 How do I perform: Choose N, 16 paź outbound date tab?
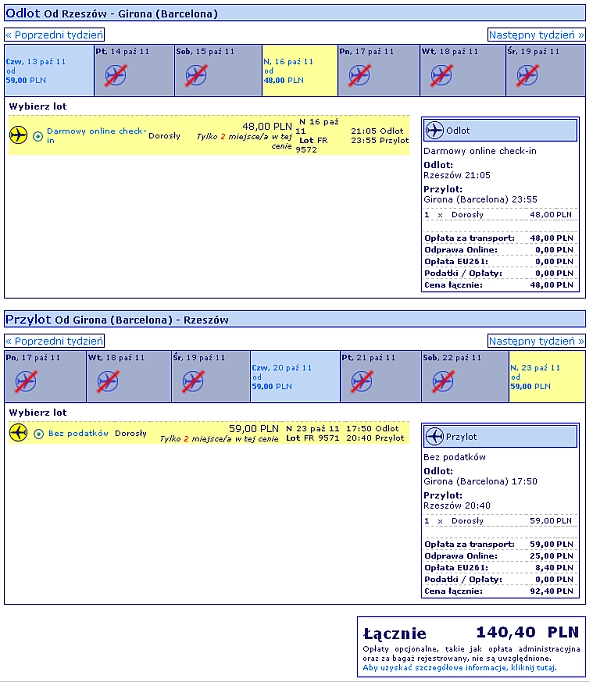(x=300, y=70)
